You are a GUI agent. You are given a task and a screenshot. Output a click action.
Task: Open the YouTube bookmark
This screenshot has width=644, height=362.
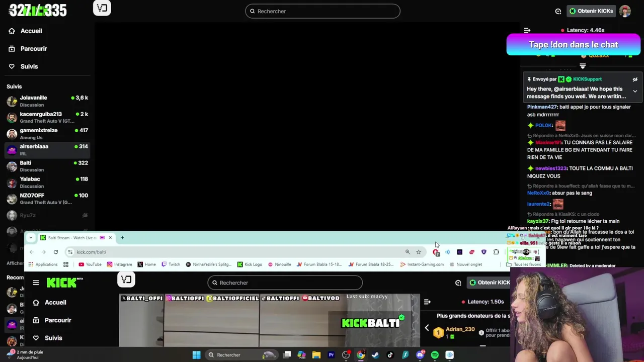click(x=90, y=264)
